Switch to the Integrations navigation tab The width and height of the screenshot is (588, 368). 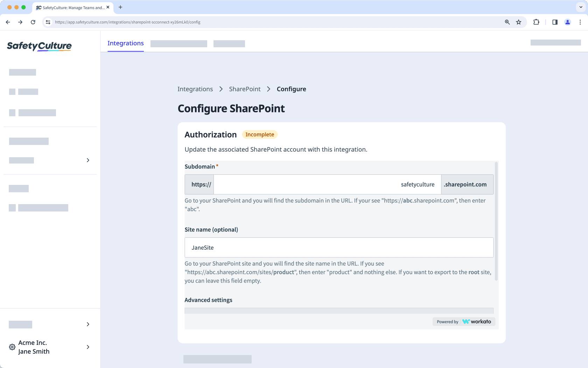126,43
